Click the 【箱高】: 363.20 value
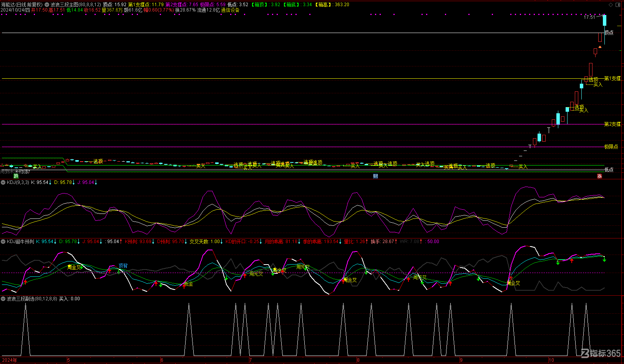Viewport: 624px width, 364px height. click(332, 5)
